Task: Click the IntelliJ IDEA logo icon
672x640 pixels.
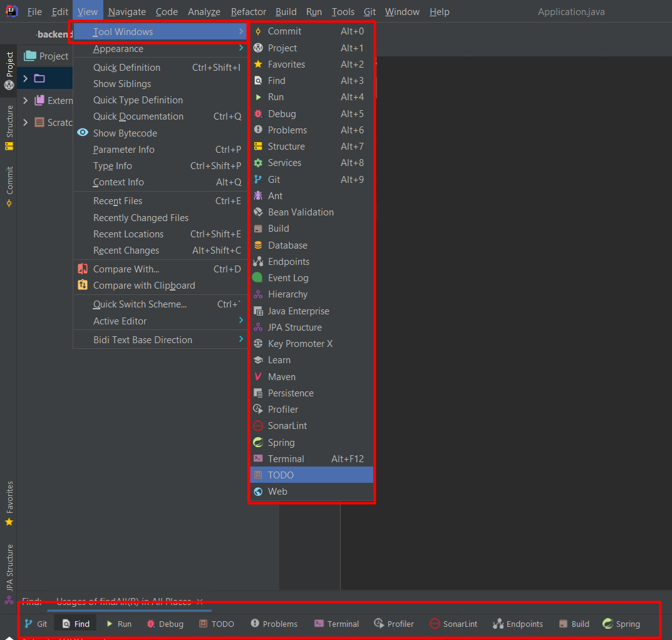Action: pyautogui.click(x=11, y=11)
